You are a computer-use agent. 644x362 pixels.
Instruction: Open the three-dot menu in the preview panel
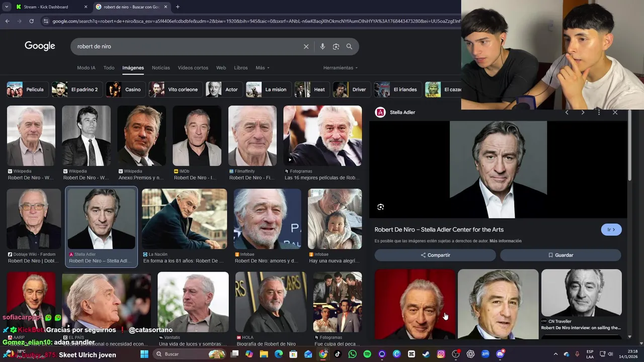click(599, 112)
